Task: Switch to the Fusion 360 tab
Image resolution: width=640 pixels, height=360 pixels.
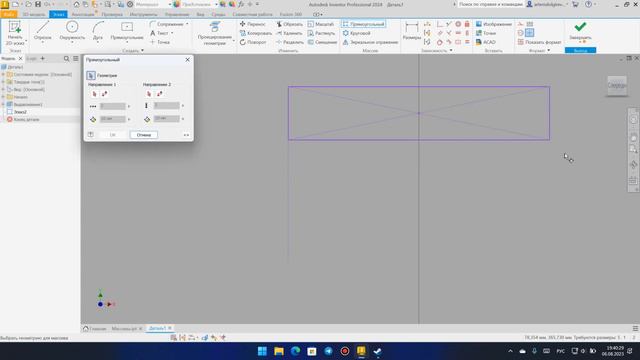Action: tap(291, 14)
